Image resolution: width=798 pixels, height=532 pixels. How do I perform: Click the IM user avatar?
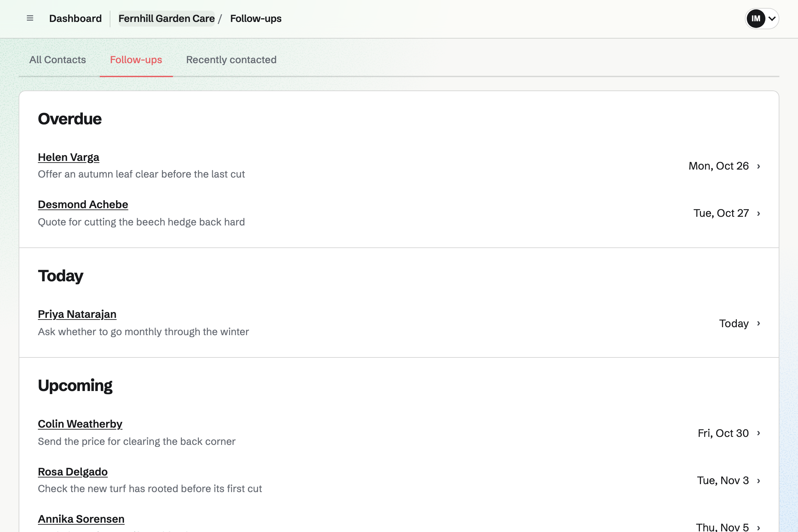(x=755, y=19)
